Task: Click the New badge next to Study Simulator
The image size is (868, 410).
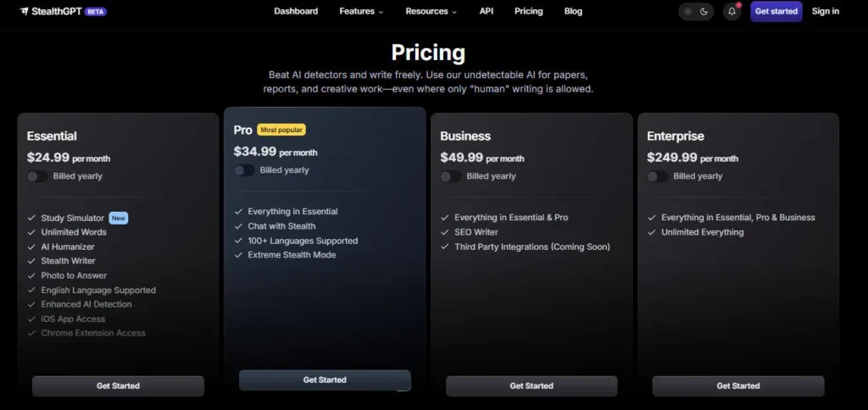Action: (119, 218)
